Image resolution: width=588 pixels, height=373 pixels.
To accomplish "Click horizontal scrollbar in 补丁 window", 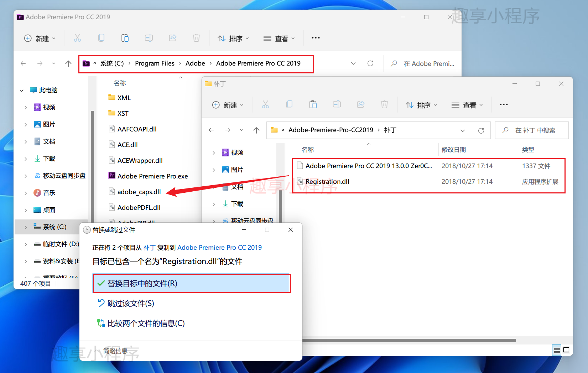I will (409, 340).
